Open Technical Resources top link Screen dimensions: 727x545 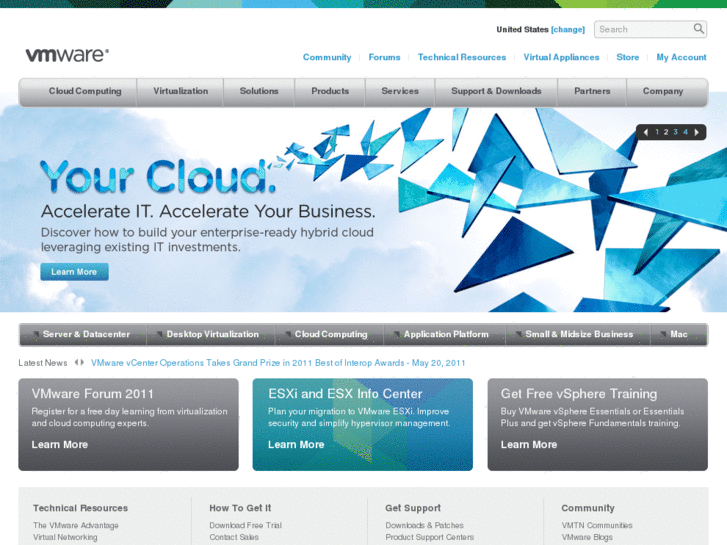pos(462,57)
